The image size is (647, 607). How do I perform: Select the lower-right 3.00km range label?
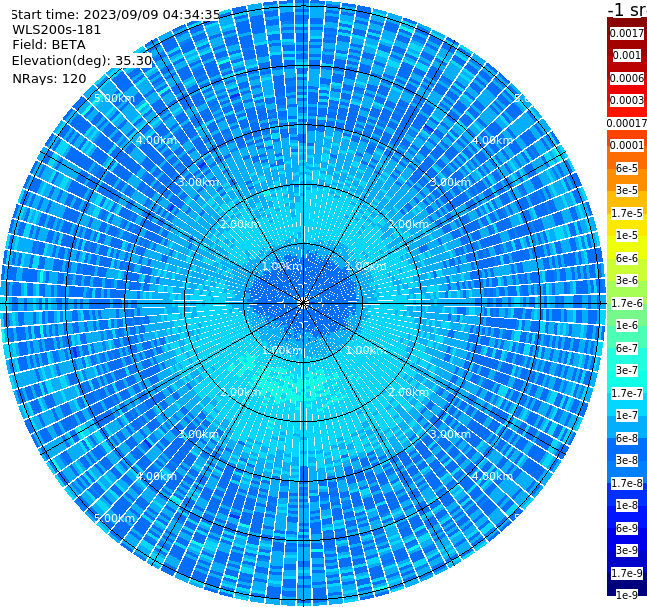451,434
